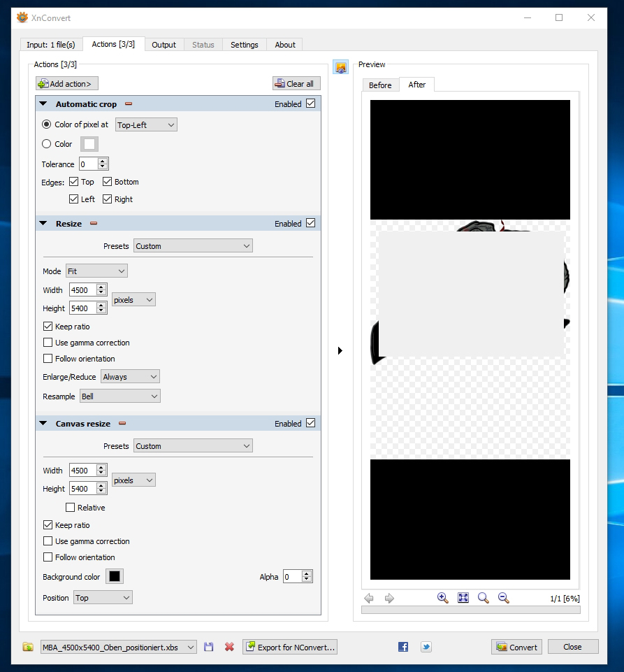The image size is (624, 672).
Task: Click the Add action> button
Action: tap(67, 84)
